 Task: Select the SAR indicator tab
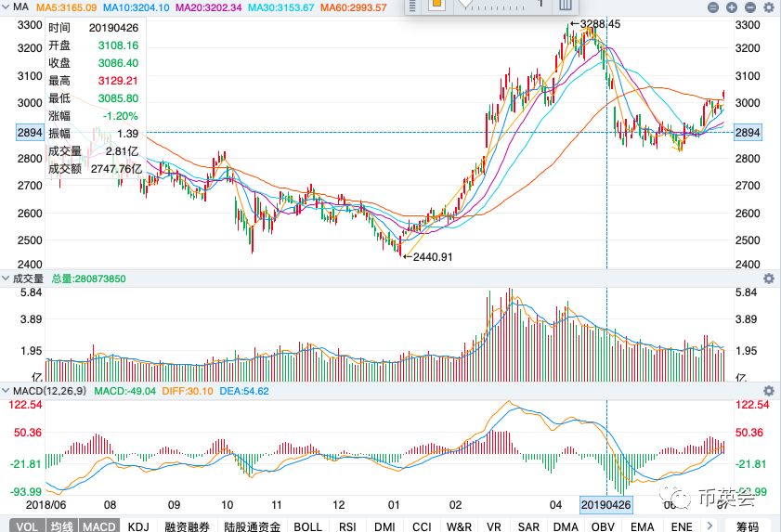point(528,526)
